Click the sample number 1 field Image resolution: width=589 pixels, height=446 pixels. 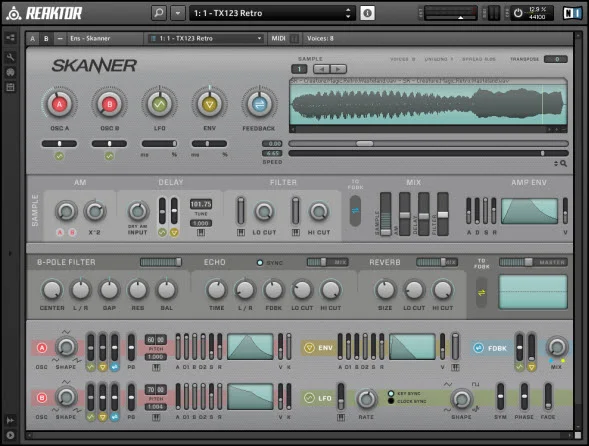point(299,69)
